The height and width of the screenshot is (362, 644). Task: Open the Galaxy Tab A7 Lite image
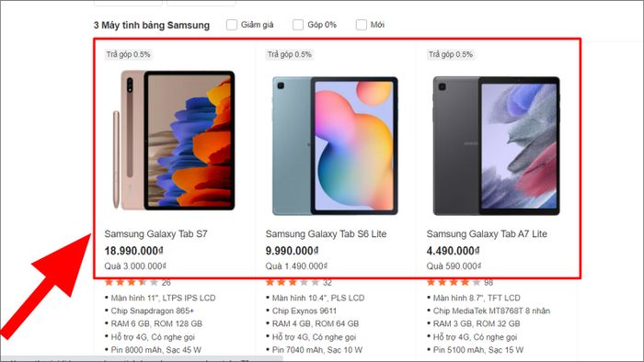(496, 145)
